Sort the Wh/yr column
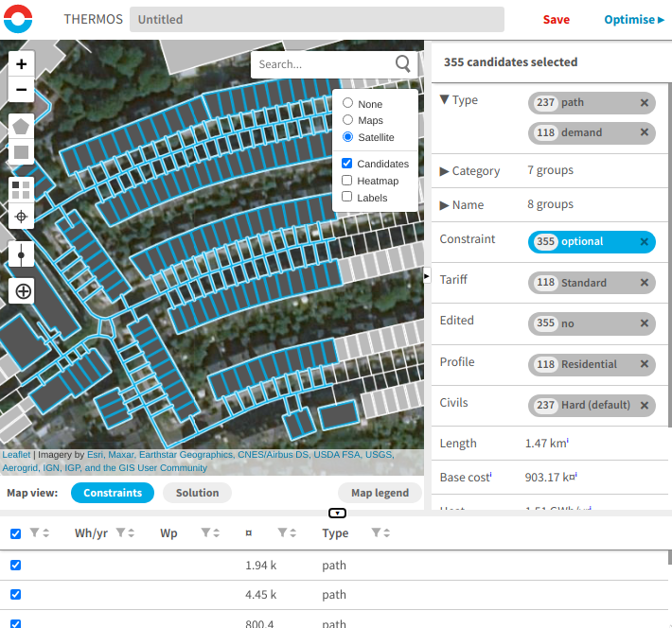672x628 pixels. tap(132, 532)
